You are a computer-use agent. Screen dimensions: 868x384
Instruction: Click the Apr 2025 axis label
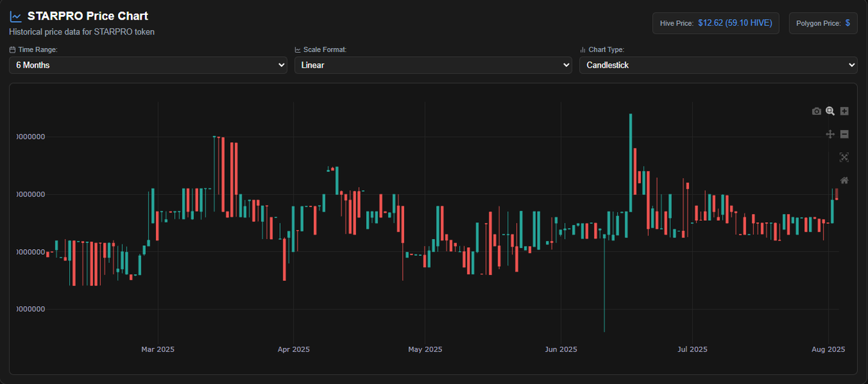click(294, 349)
